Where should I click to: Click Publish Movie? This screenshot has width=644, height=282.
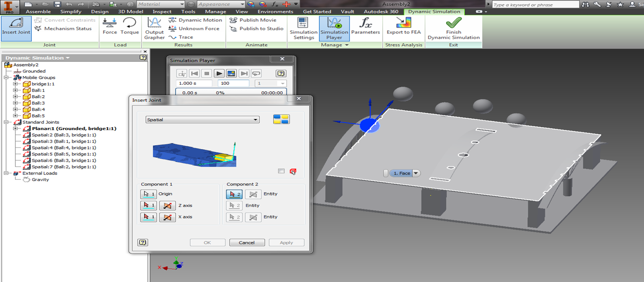click(253, 20)
